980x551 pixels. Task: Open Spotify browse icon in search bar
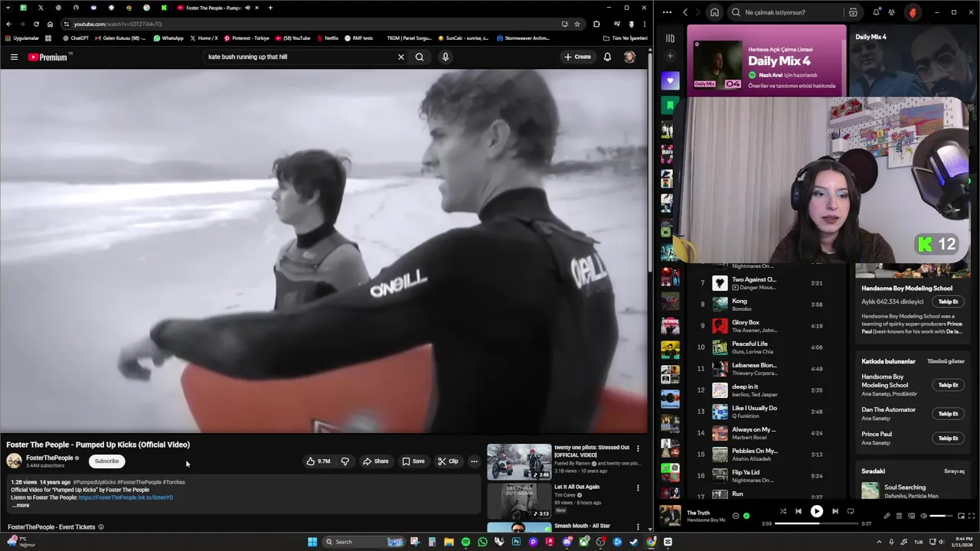(853, 12)
